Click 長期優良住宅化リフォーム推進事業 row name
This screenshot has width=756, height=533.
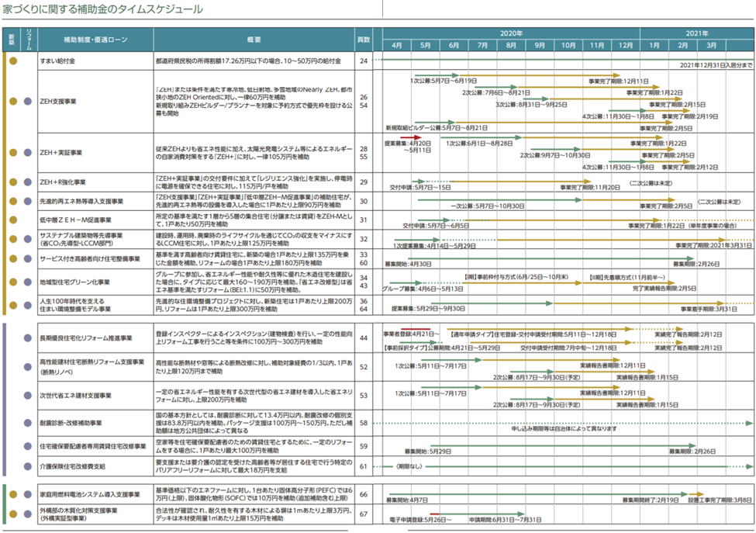pos(86,338)
